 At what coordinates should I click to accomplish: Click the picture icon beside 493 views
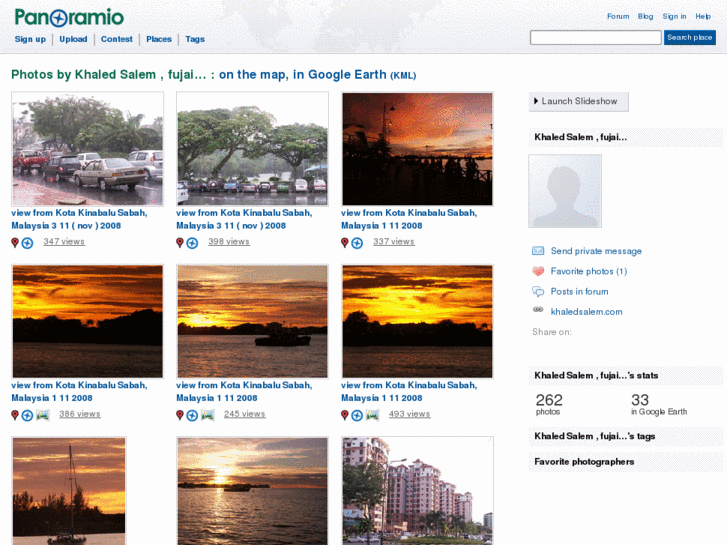point(372,415)
